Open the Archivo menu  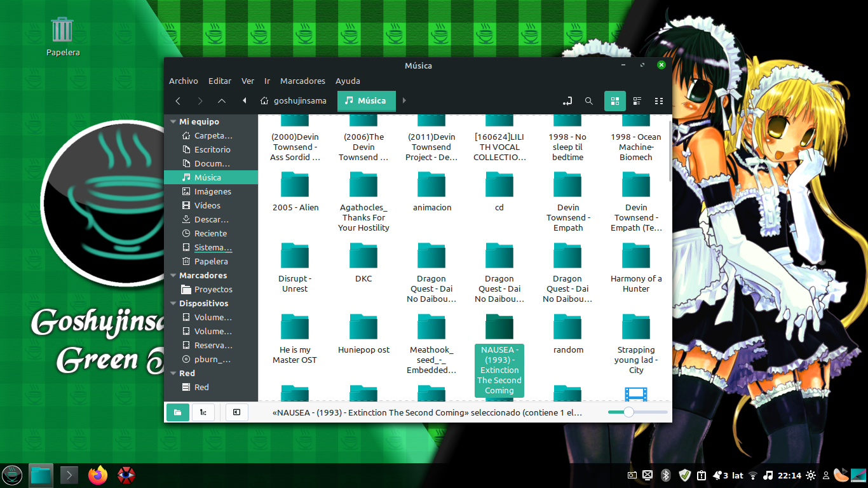(x=183, y=81)
